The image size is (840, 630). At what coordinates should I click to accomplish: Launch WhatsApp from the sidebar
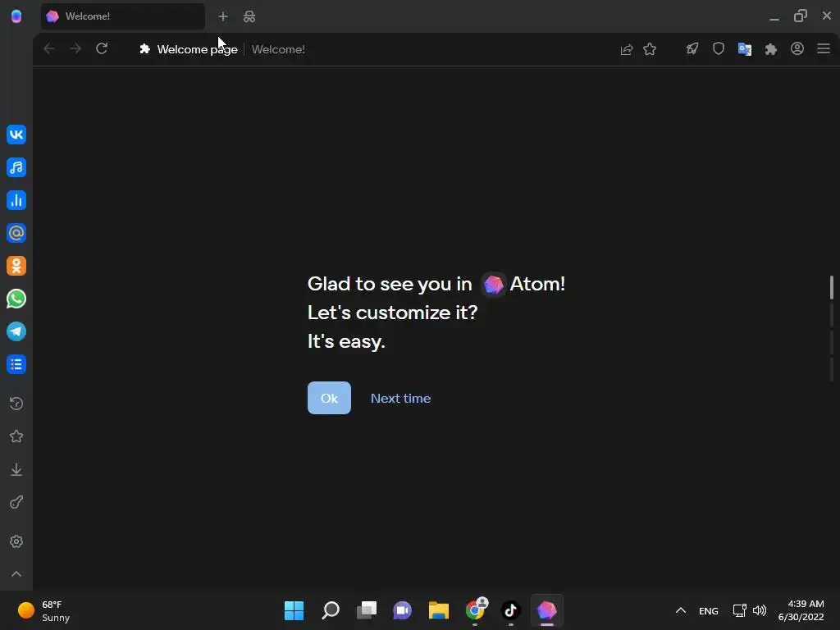coord(16,299)
